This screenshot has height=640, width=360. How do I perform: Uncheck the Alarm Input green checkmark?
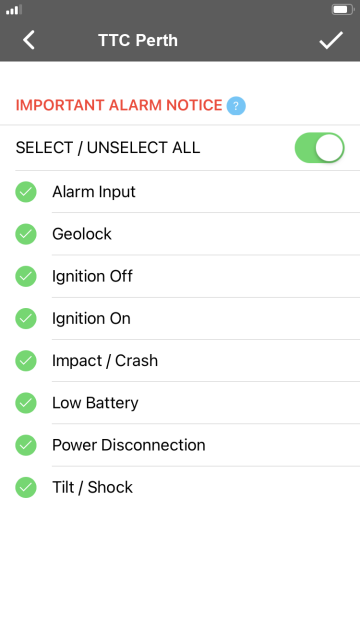coord(26,192)
